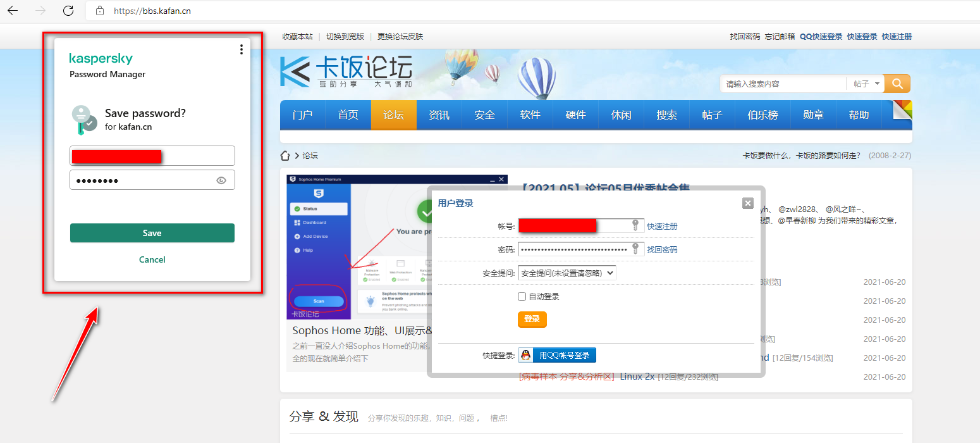The image size is (980, 443).
Task: Open the 勋章 nav tab
Action: click(x=814, y=115)
